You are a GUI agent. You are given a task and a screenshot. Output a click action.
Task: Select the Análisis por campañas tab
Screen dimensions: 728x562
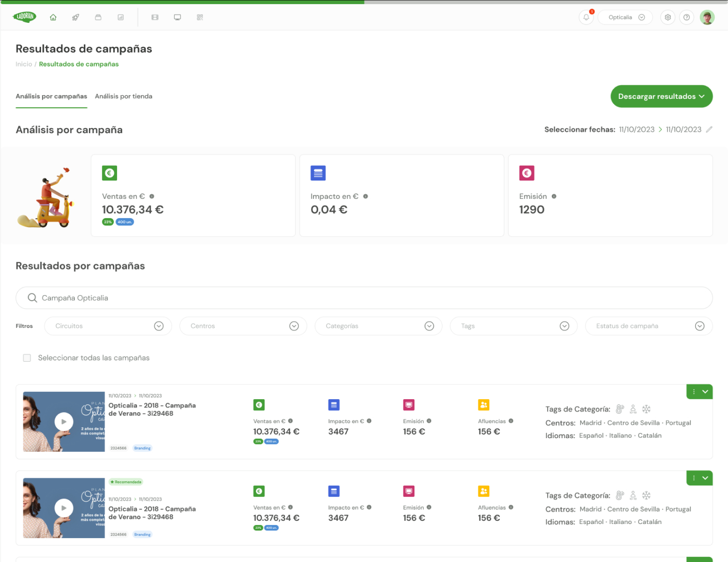[x=51, y=96]
